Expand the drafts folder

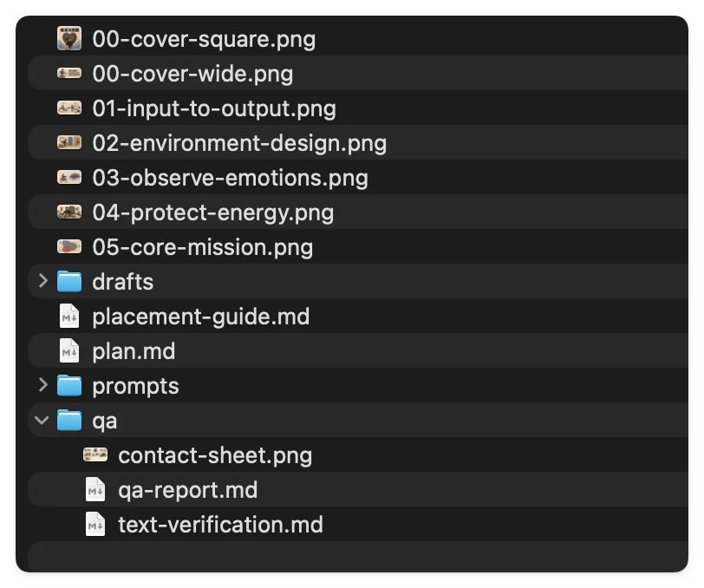click(43, 281)
